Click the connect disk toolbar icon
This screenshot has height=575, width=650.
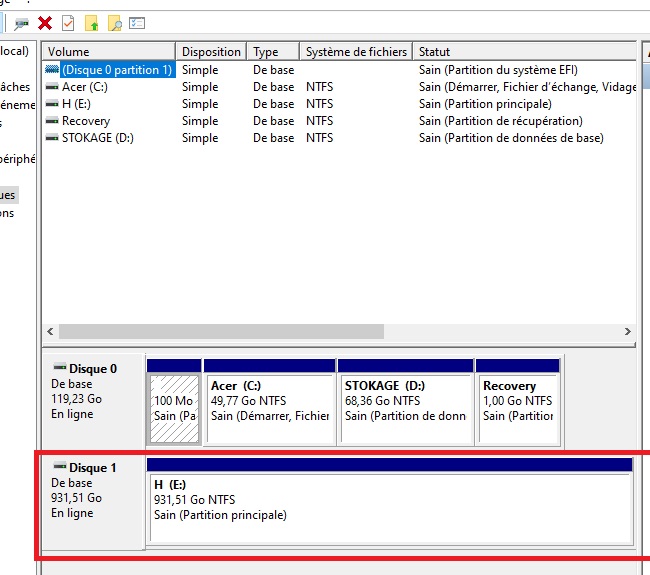click(x=21, y=22)
